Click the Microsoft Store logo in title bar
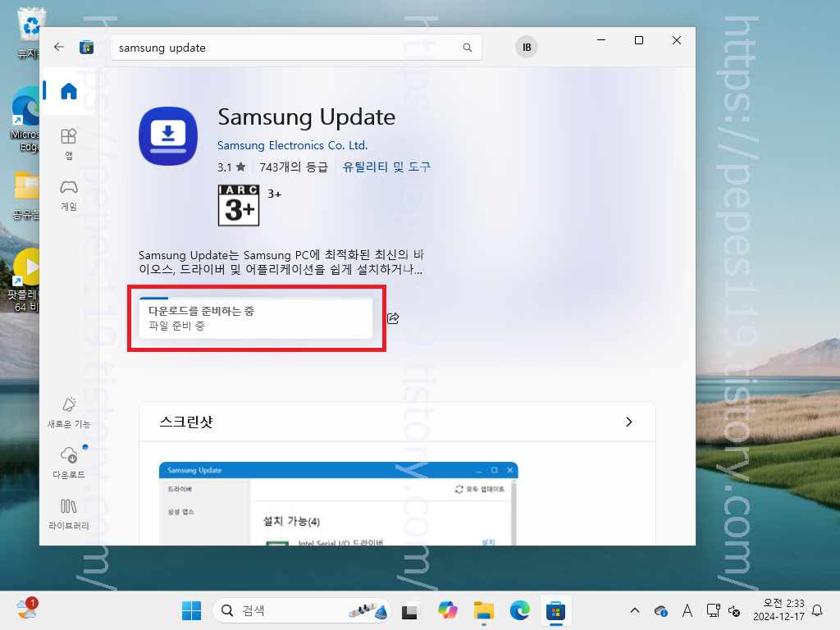840x630 pixels. 86,47
